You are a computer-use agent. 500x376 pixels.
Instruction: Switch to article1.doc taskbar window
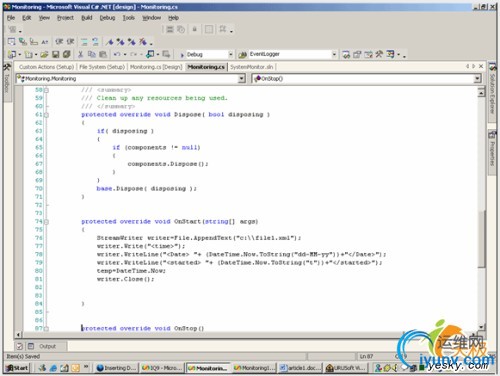point(300,368)
